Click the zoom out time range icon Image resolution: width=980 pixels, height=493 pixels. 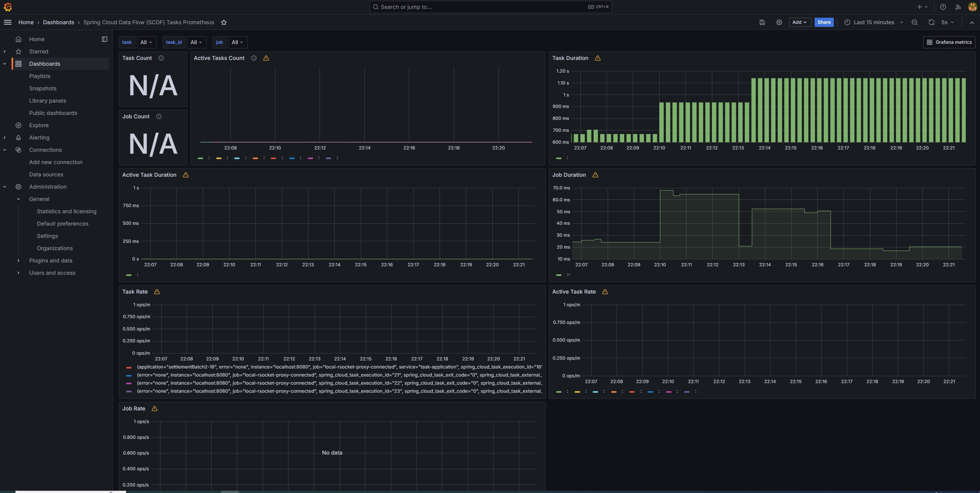[x=914, y=22]
